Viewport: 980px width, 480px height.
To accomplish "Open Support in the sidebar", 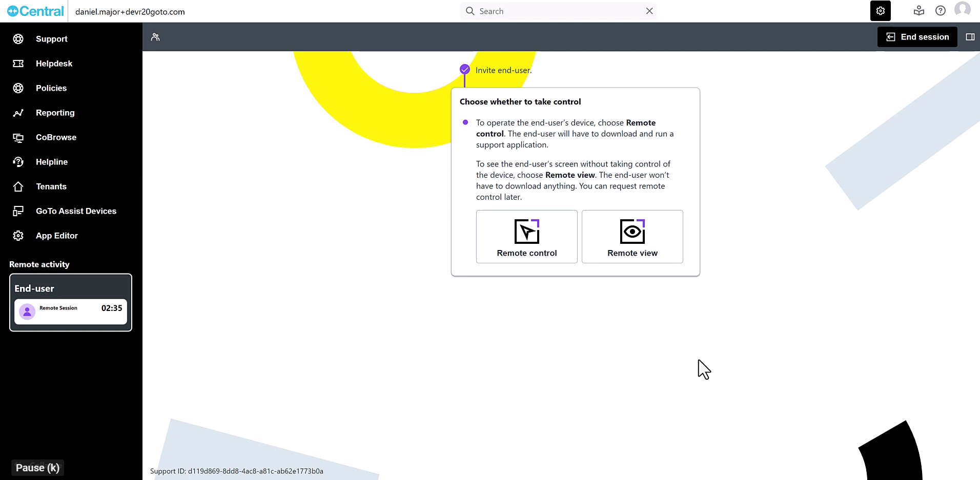I will click(x=51, y=39).
